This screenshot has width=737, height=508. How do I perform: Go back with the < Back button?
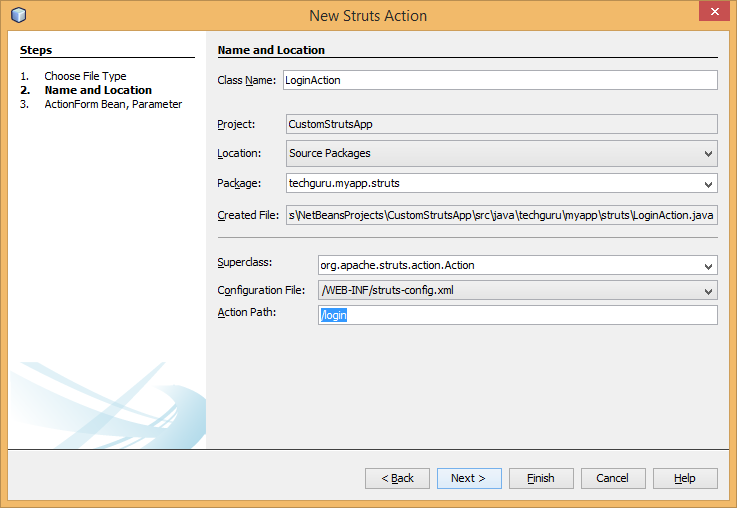pos(397,478)
